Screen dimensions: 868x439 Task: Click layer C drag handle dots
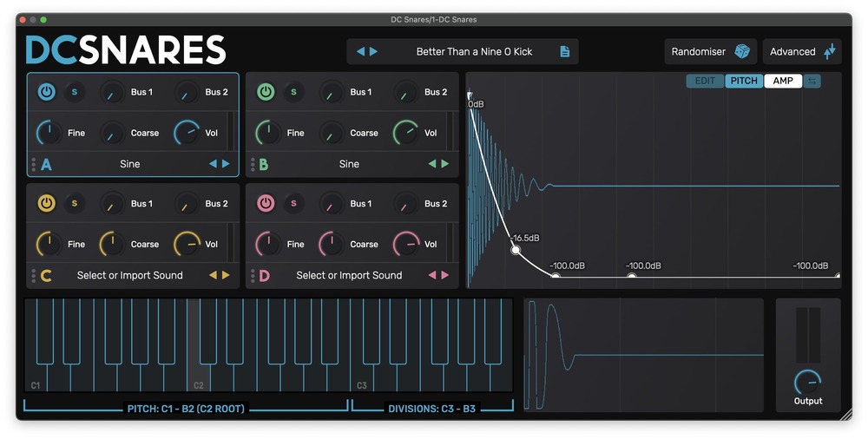(x=33, y=276)
